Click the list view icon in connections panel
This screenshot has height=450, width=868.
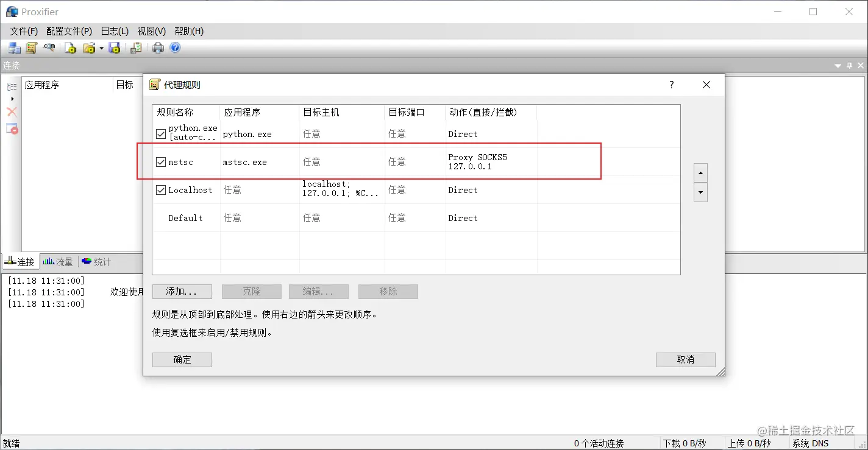12,86
